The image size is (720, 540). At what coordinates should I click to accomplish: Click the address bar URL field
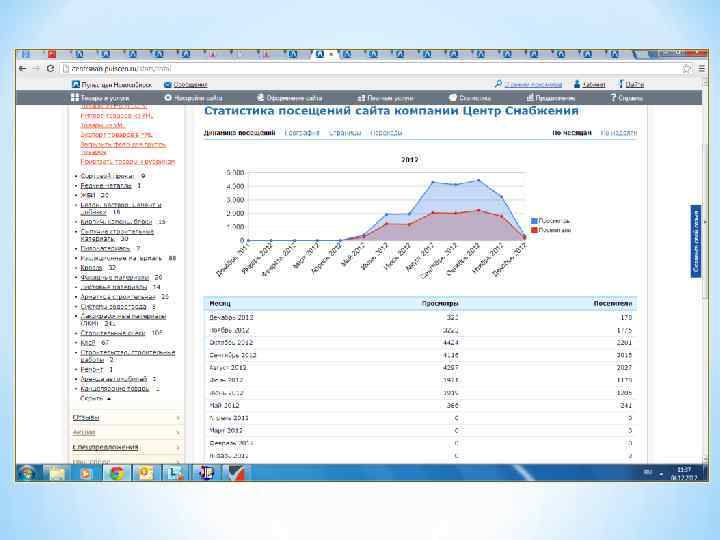tap(372, 68)
